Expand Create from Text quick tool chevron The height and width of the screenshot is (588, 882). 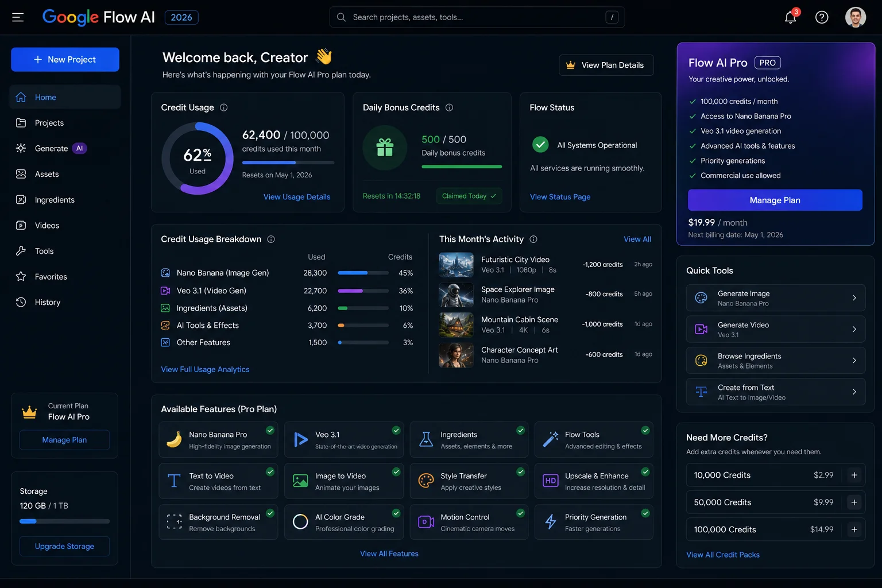[854, 392]
